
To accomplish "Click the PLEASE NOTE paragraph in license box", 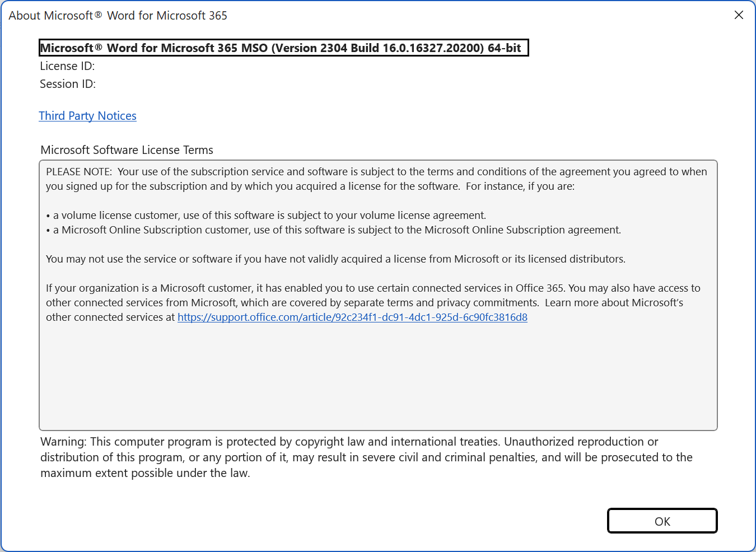I will pyautogui.click(x=376, y=179).
